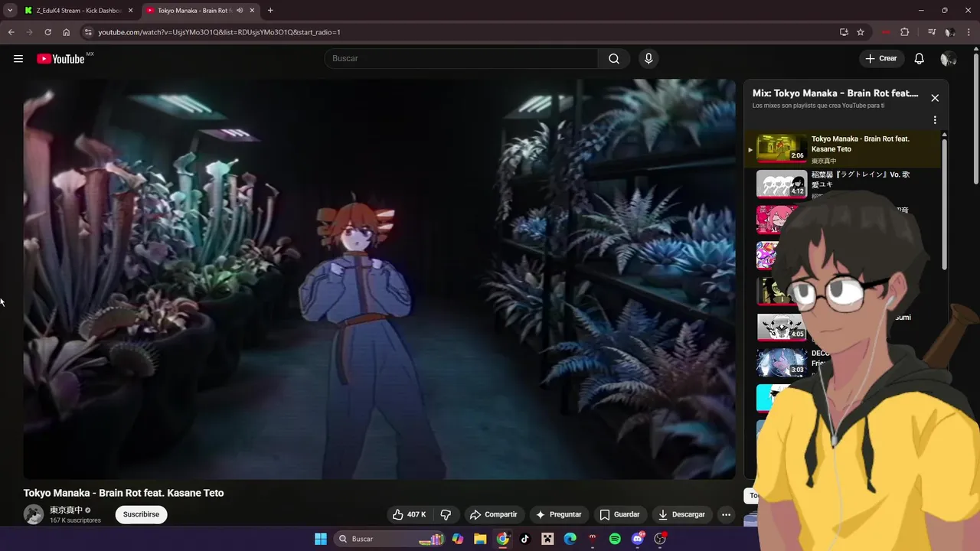The image size is (980, 551).
Task: Reload the current page
Action: [x=47, y=32]
